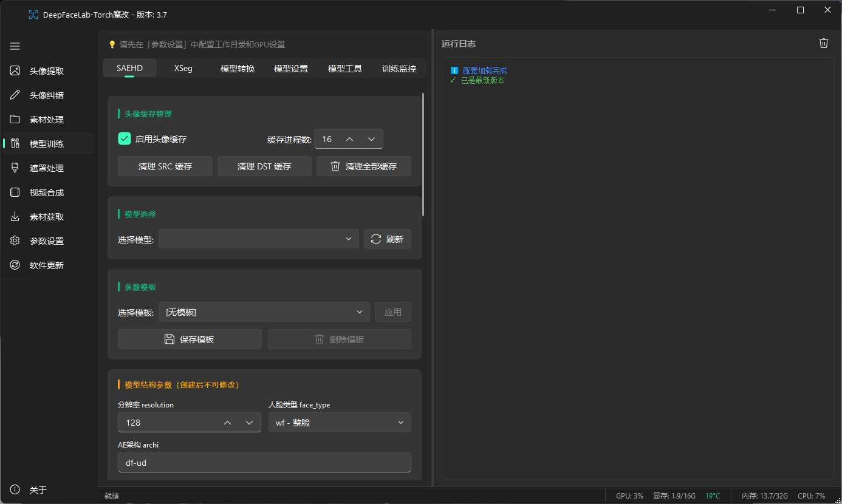Decrease 分辨率 resolution with down arrow
This screenshot has width=842, height=504.
(249, 423)
